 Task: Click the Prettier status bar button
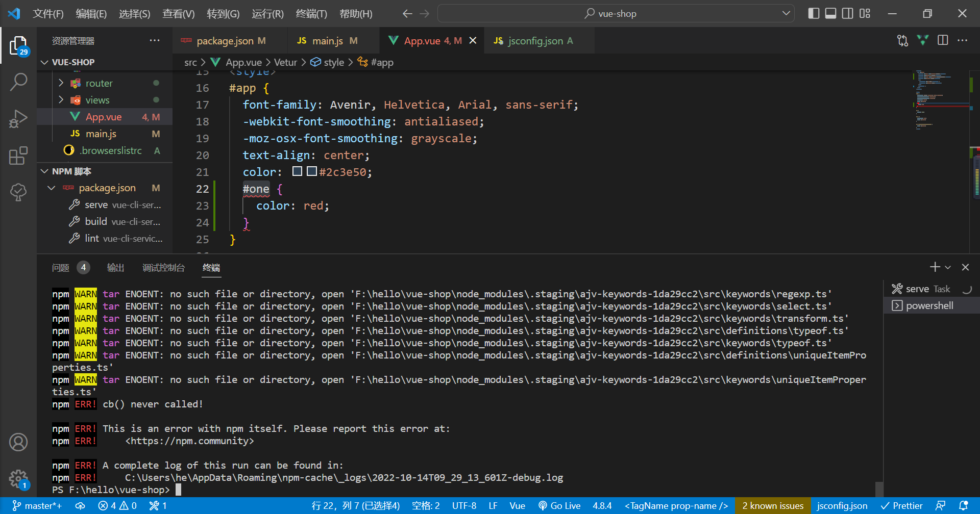coord(902,506)
